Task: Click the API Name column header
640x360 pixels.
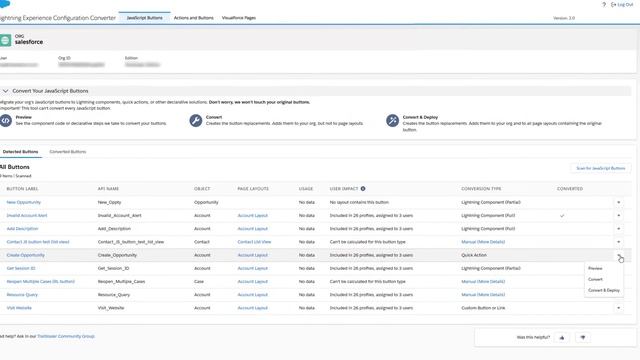Action: (108, 189)
